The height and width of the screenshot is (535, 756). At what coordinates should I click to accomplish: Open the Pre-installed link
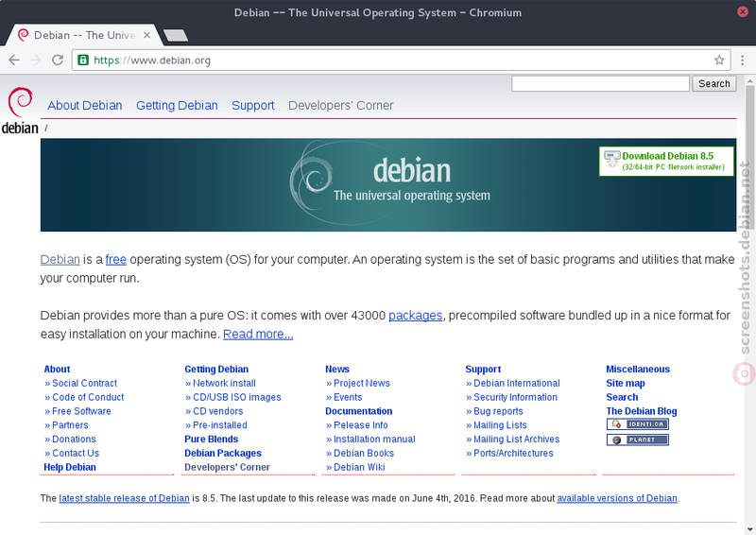click(220, 425)
